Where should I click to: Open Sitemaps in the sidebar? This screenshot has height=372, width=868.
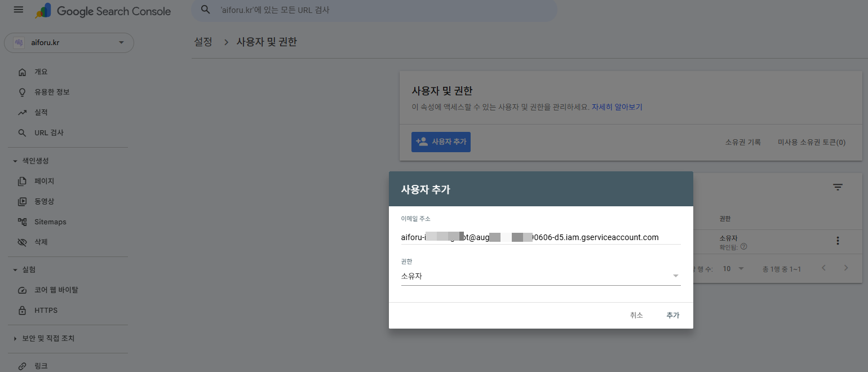pos(50,222)
